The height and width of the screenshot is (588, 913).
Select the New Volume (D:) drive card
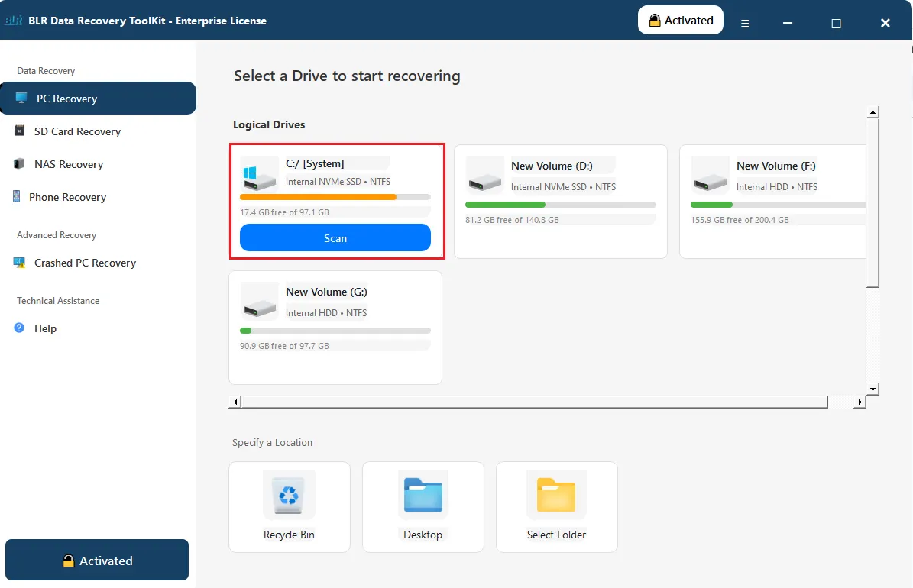[x=560, y=202]
